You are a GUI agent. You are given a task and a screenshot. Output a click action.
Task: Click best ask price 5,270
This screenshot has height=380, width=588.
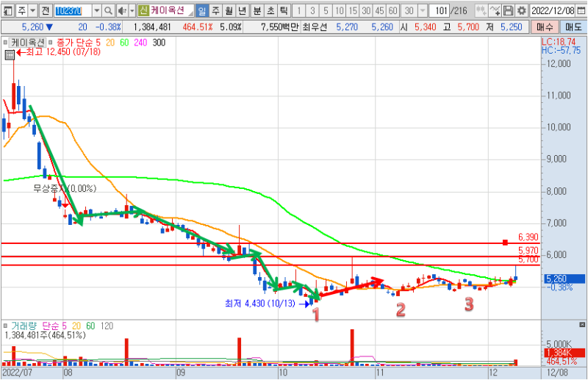pos(347,27)
